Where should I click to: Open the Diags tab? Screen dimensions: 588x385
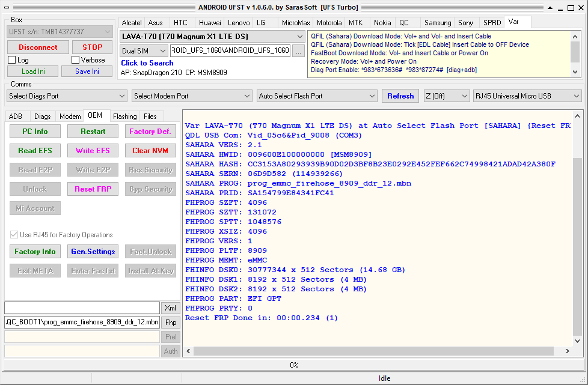(42, 117)
